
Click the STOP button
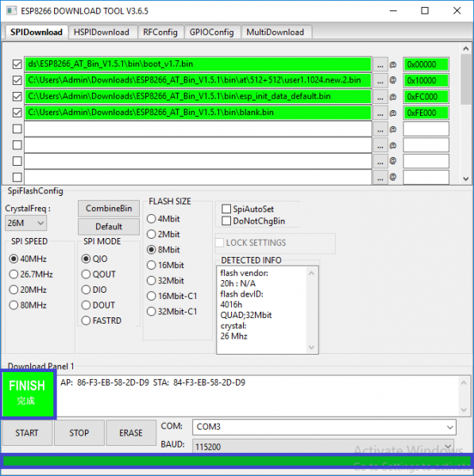pos(79,433)
